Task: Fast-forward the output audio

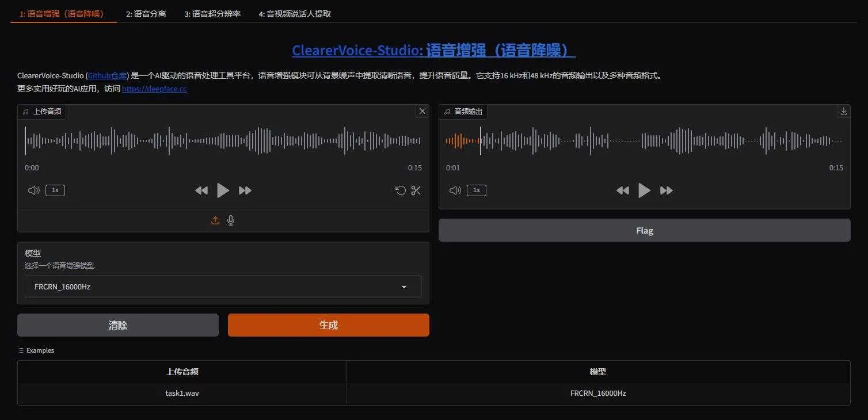Action: [x=667, y=190]
